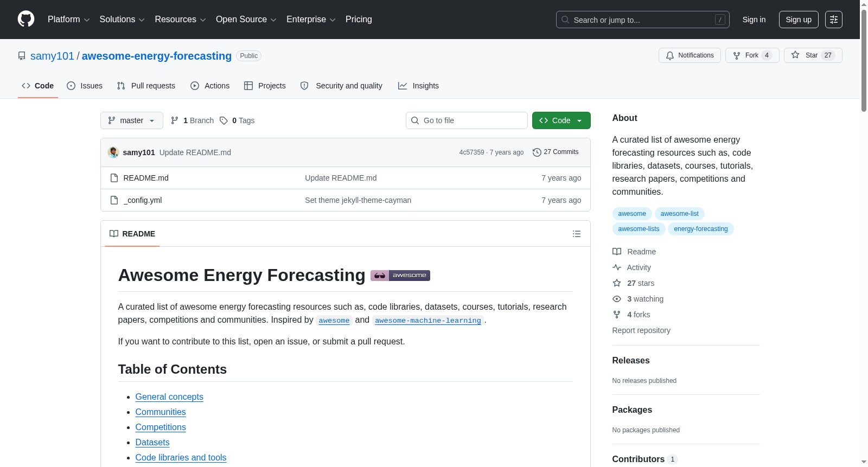Click the tag icon beside 0 Tags
868x467 pixels.
click(x=224, y=120)
